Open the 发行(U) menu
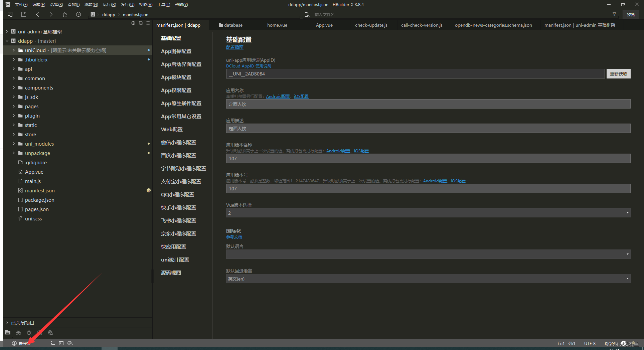644x350 pixels. 127,5
